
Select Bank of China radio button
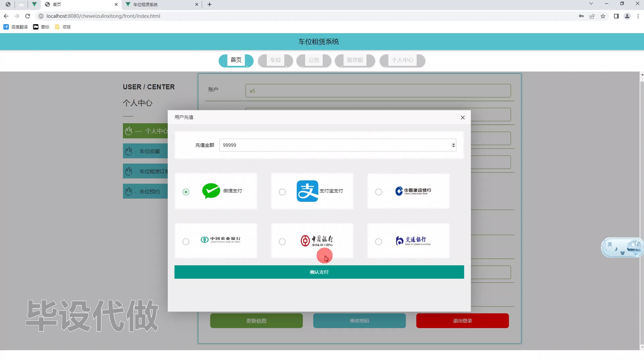point(282,241)
